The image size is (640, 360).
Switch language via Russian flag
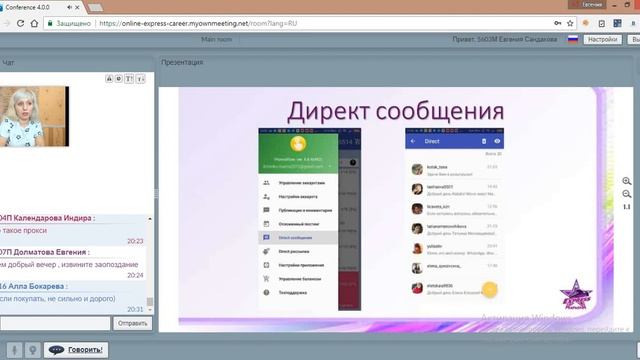[573, 39]
